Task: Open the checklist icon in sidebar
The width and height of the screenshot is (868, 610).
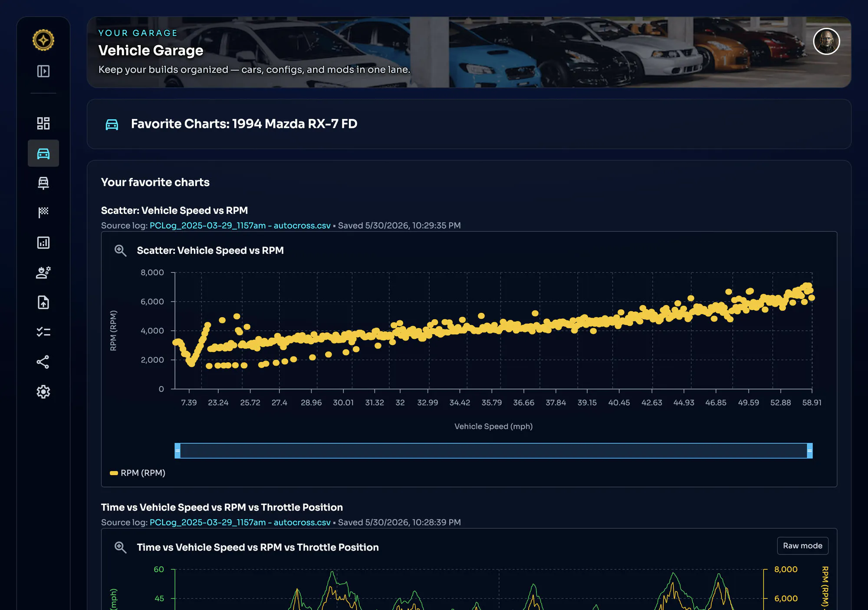Action: (x=43, y=332)
